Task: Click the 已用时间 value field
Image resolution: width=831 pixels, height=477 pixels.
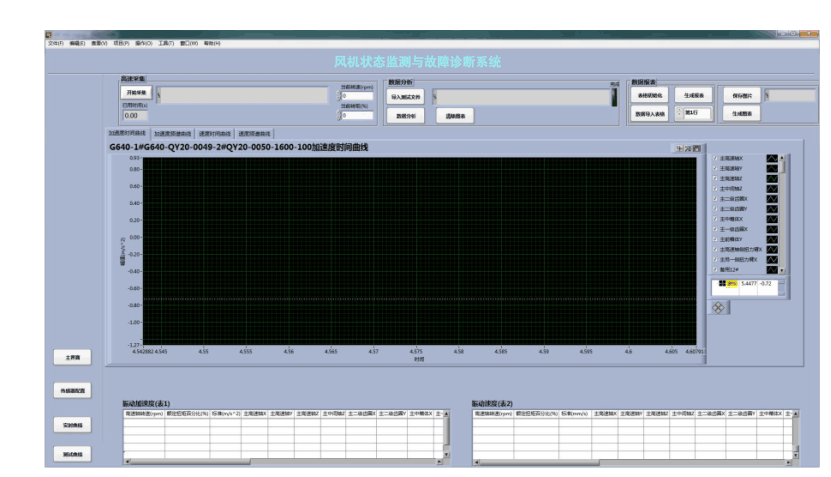Action: [x=136, y=116]
